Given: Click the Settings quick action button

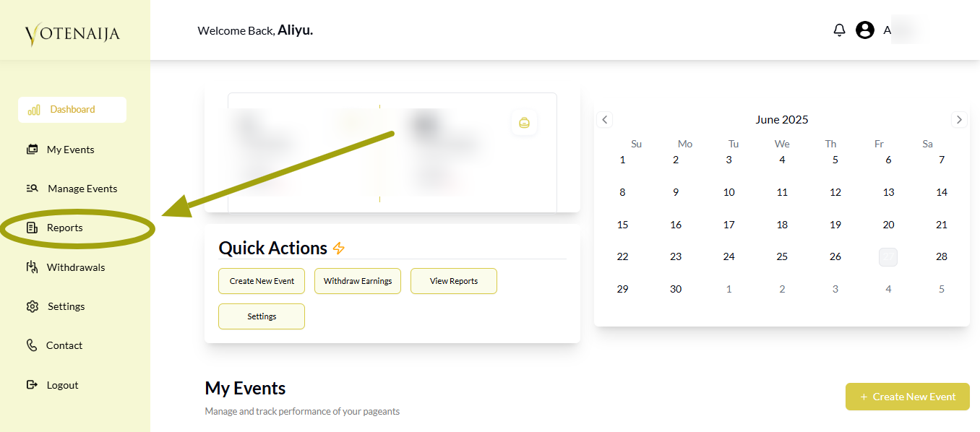Looking at the screenshot, I should pos(262,316).
